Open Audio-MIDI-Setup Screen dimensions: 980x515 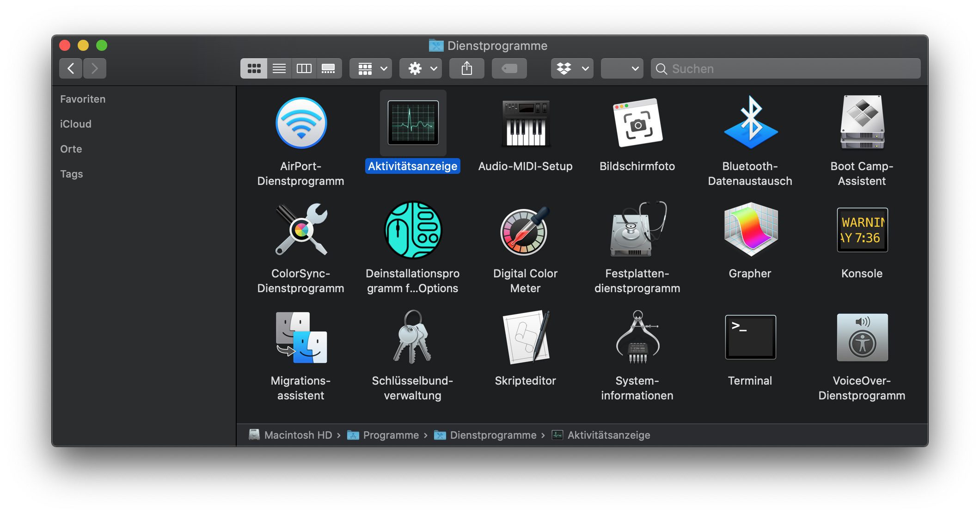525,123
